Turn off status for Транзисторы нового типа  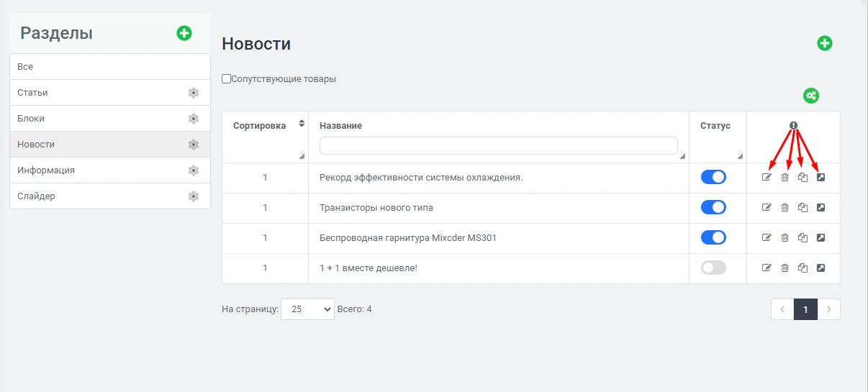pyautogui.click(x=713, y=208)
